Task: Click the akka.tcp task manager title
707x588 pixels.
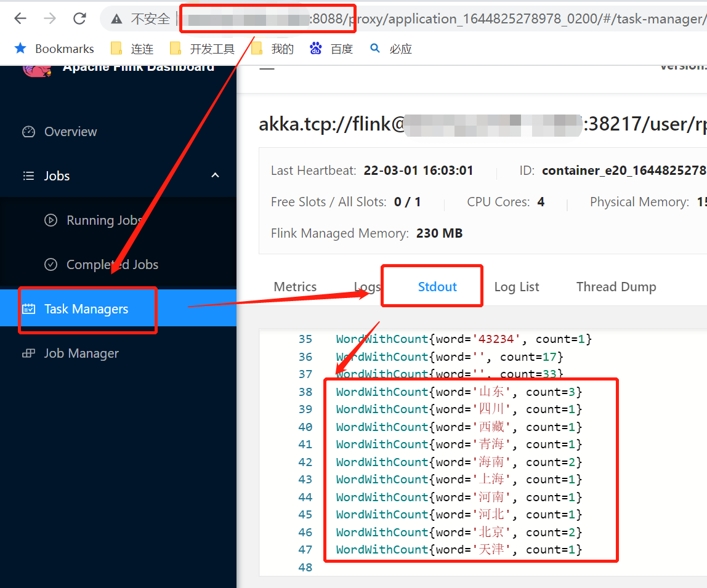Action: tap(482, 124)
